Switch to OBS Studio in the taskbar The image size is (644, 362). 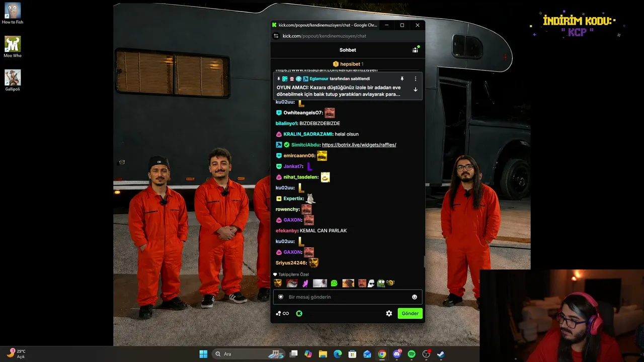[x=426, y=354]
